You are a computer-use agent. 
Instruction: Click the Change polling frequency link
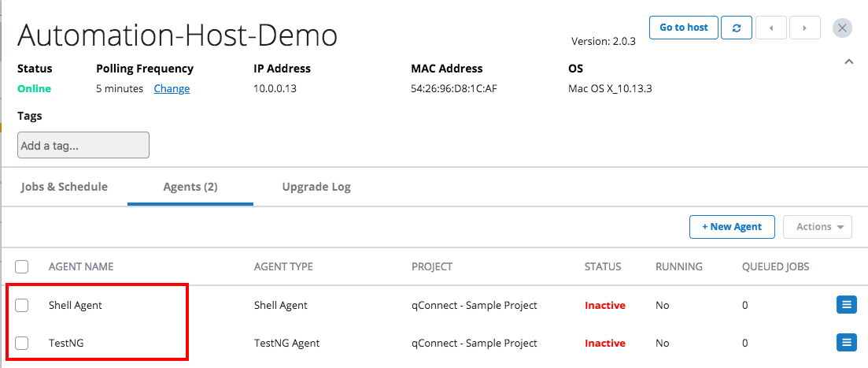click(172, 88)
